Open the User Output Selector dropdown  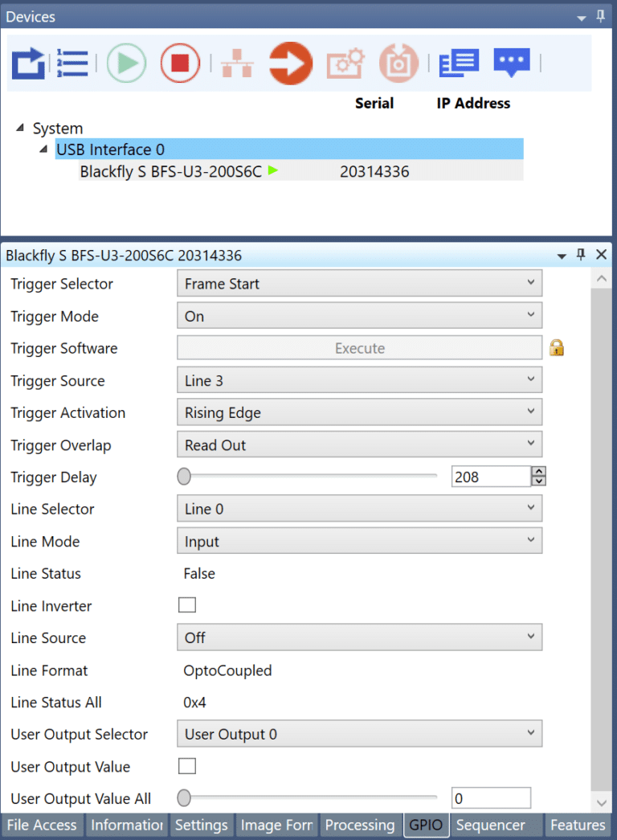tap(359, 733)
